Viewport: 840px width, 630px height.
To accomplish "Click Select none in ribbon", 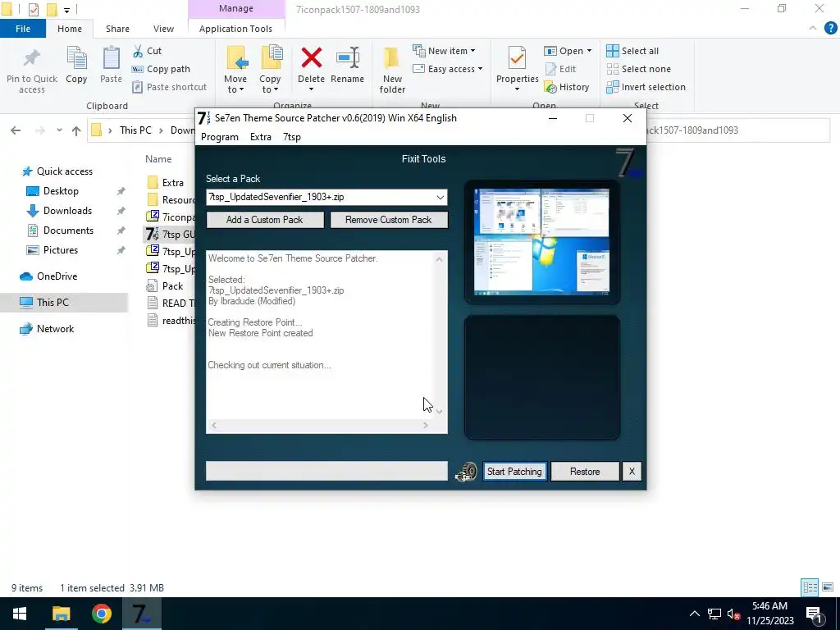I will point(638,69).
